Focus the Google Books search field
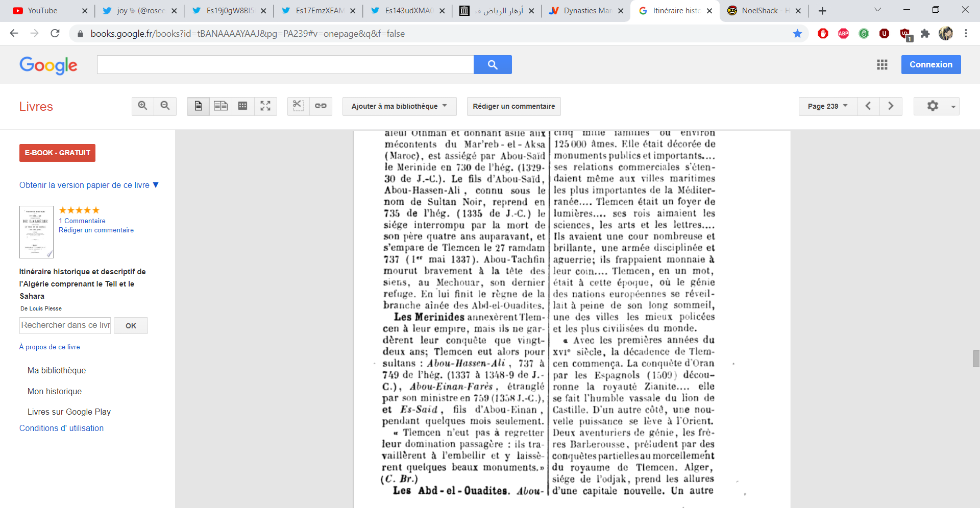This screenshot has width=980, height=526. coord(285,65)
